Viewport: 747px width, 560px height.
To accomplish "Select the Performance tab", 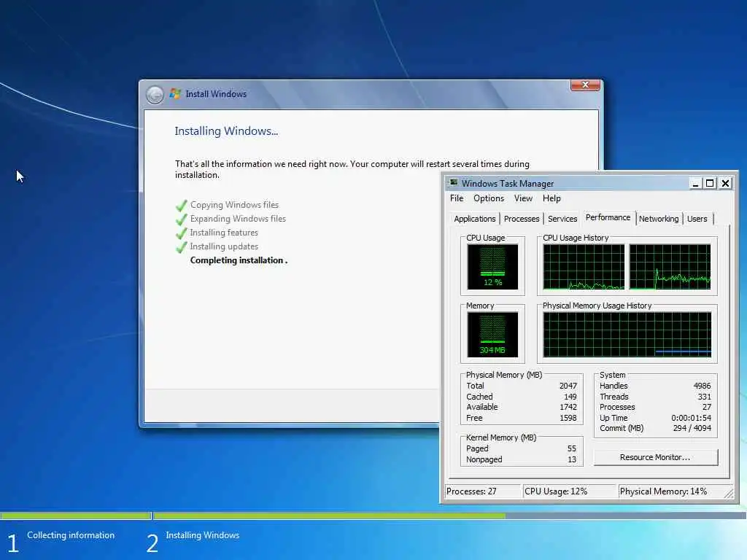I will [608, 217].
